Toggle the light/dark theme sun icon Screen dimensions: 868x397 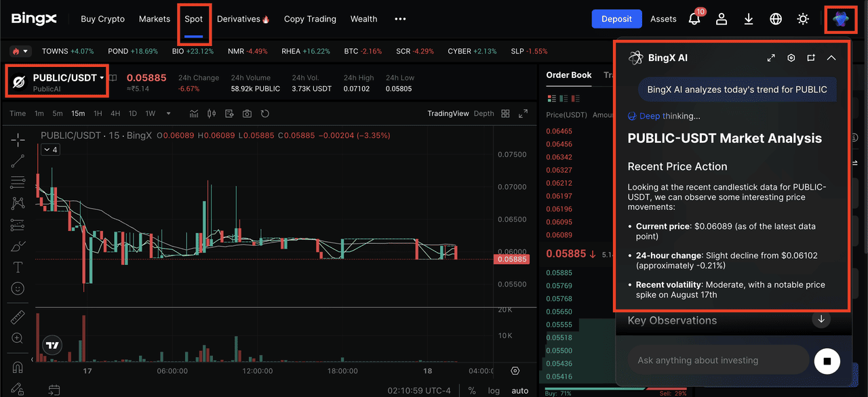[803, 19]
